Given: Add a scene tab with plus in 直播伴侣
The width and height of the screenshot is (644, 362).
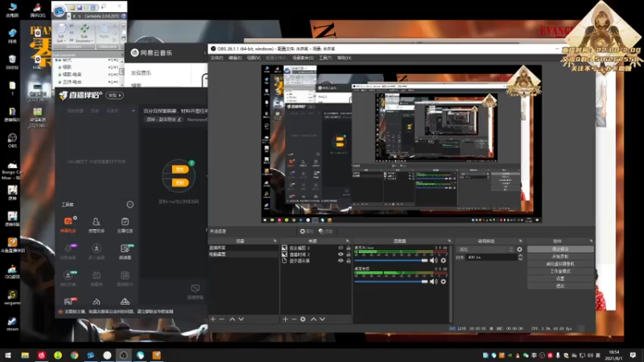Looking at the screenshot, I should point(133,110).
